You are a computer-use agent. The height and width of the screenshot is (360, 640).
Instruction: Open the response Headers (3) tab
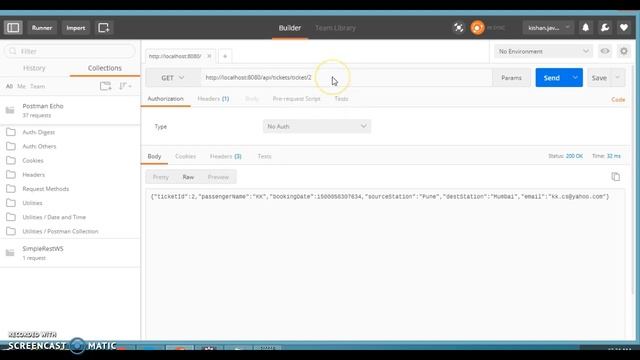tap(226, 156)
